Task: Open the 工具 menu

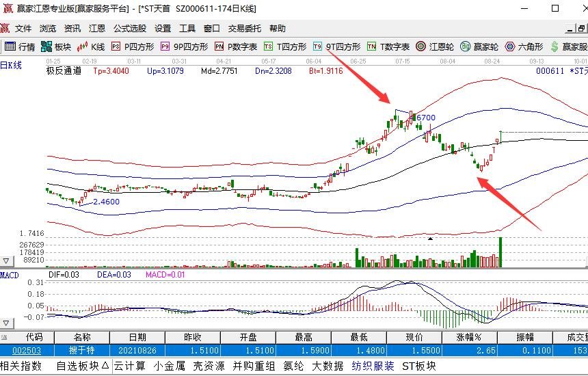Action: [187, 29]
